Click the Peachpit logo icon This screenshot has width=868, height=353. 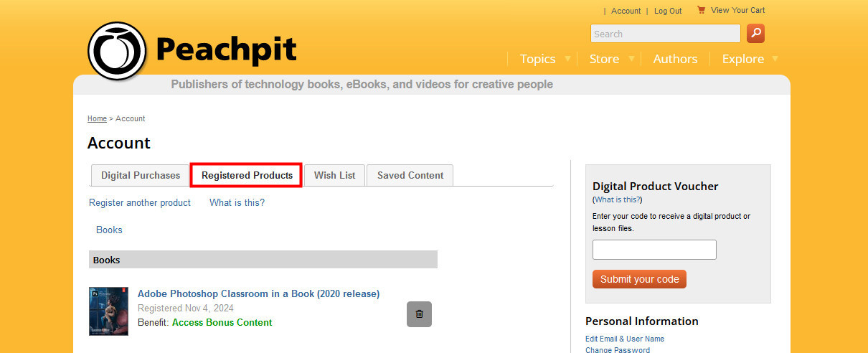point(117,51)
